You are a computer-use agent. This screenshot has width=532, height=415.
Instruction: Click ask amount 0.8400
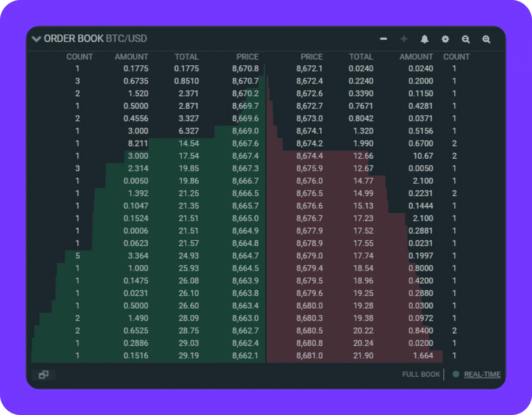(x=421, y=331)
